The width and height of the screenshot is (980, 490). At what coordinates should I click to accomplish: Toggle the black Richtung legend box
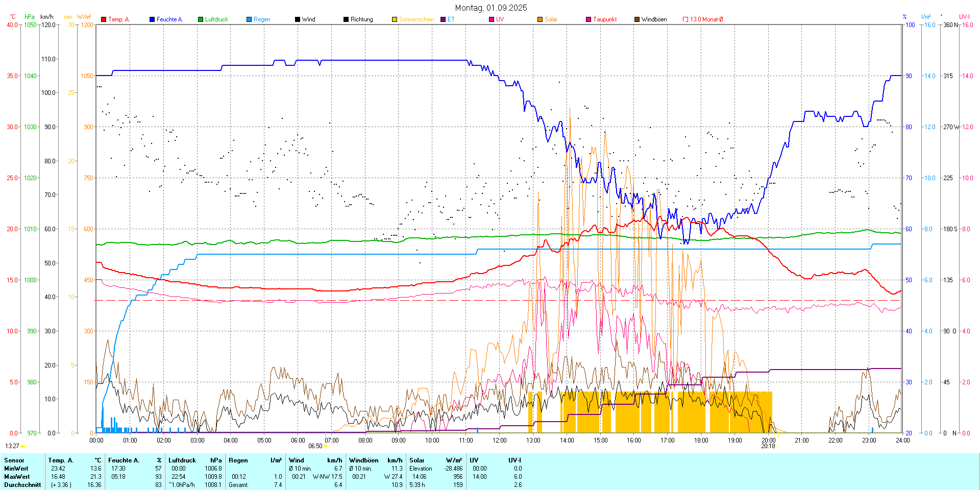(x=346, y=19)
